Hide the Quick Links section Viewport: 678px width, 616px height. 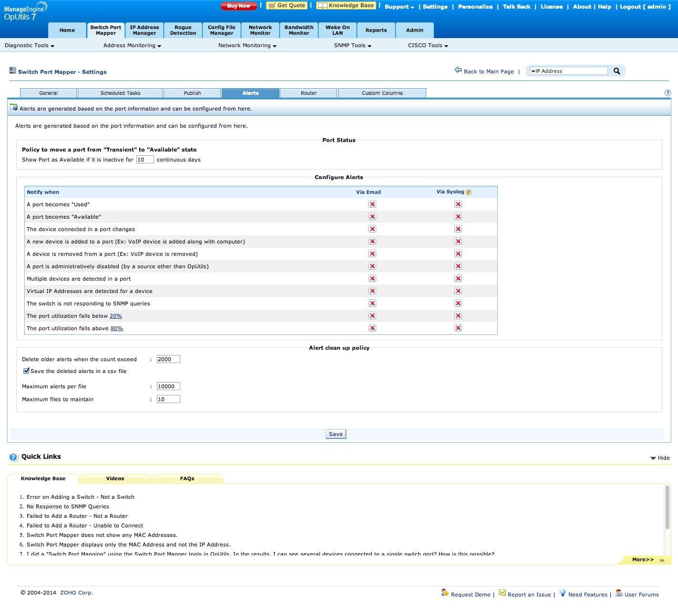660,458
